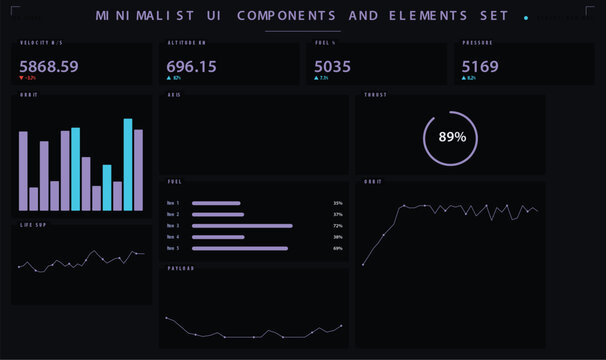
Task: Click the red down trend triangle under 5868.59
Action: (21, 78)
